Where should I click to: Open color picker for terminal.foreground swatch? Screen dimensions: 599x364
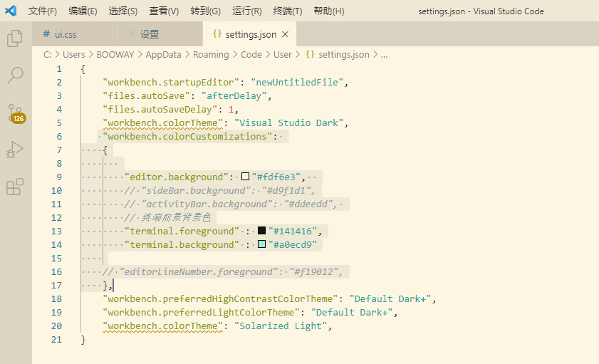pos(261,230)
